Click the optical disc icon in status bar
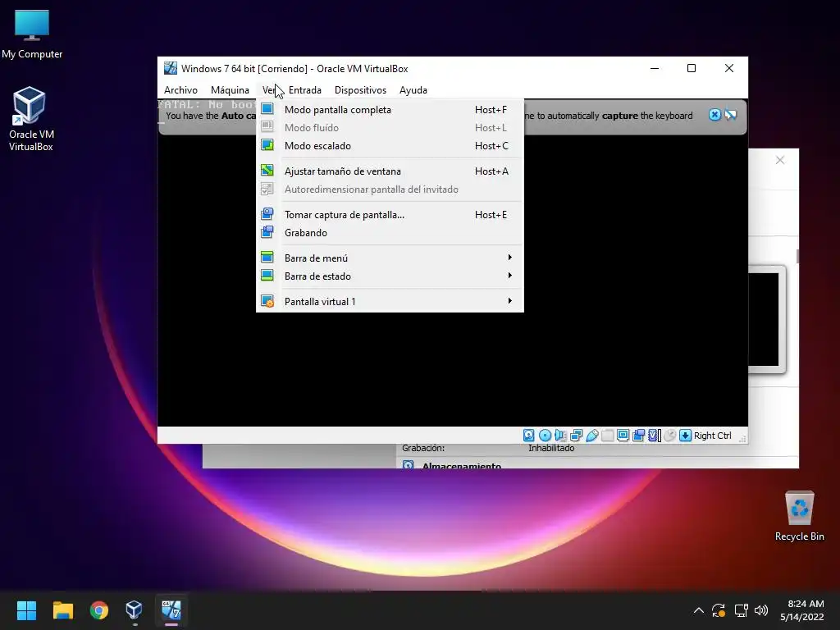Viewport: 840px width, 630px height. (545, 436)
